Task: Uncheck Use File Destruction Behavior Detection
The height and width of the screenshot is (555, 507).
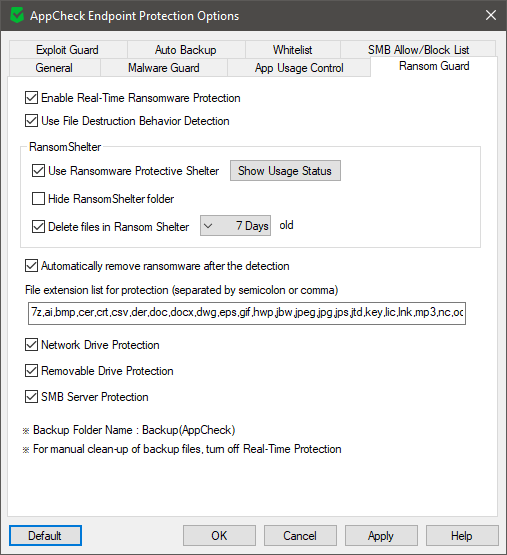Action: click(x=32, y=121)
